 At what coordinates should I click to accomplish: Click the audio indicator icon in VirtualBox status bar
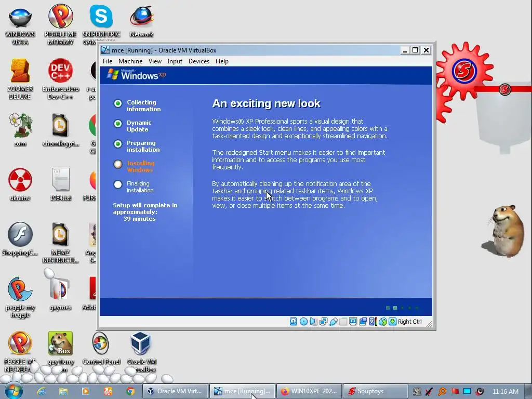(x=313, y=321)
